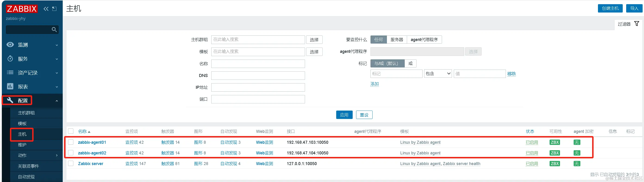Check the zabbix-agent02 row checkbox

[71, 153]
